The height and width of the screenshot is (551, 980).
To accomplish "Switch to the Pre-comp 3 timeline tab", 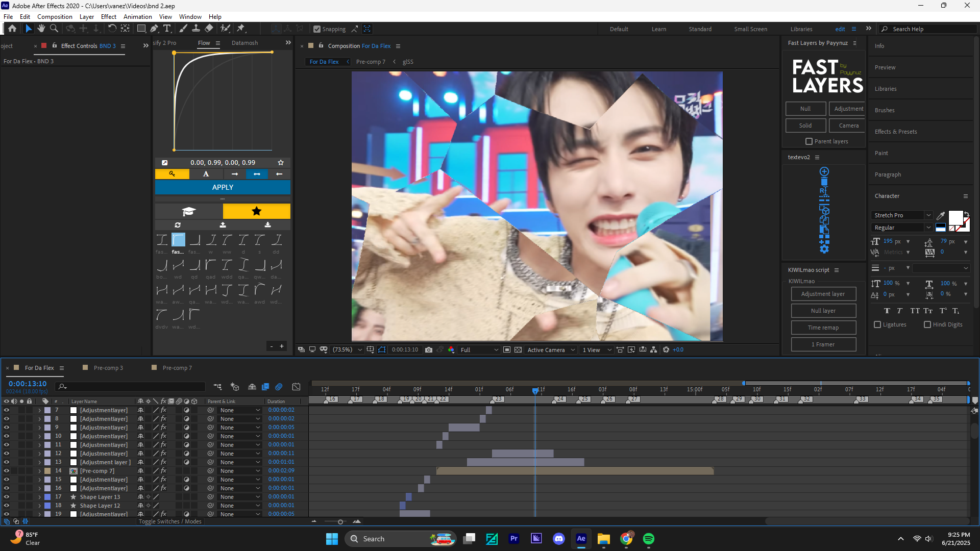I will [x=108, y=368].
